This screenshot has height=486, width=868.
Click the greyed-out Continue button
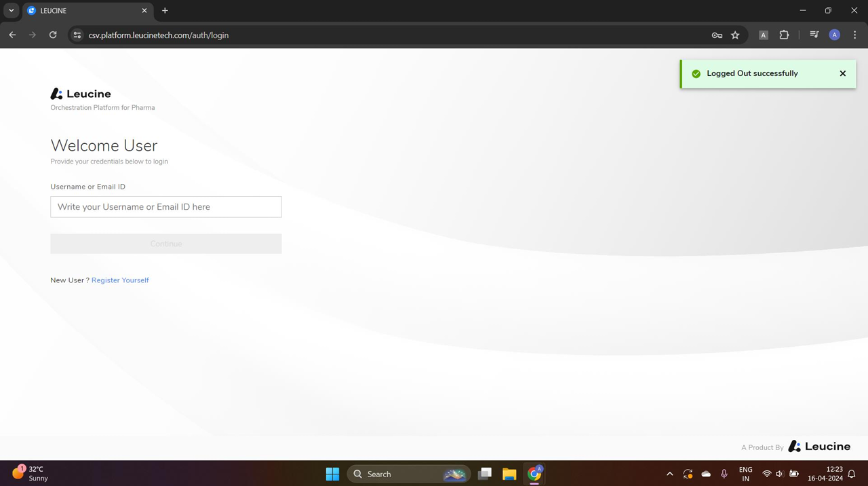[165, 244]
